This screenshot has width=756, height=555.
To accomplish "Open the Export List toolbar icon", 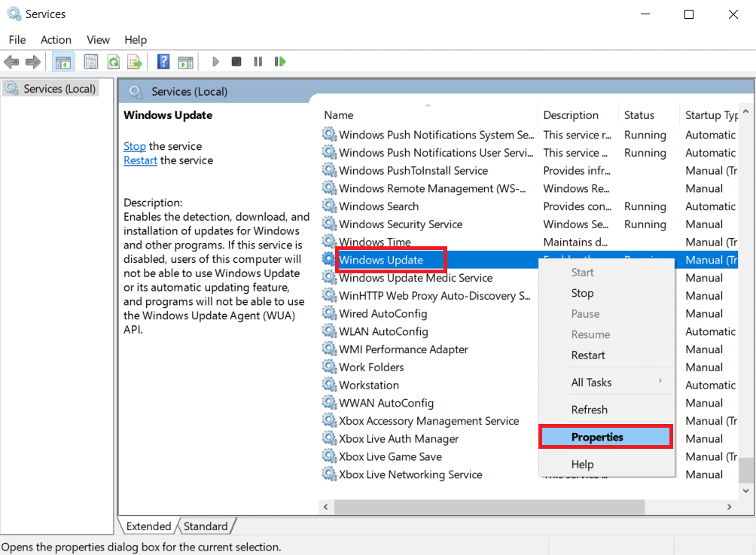I will [x=134, y=61].
